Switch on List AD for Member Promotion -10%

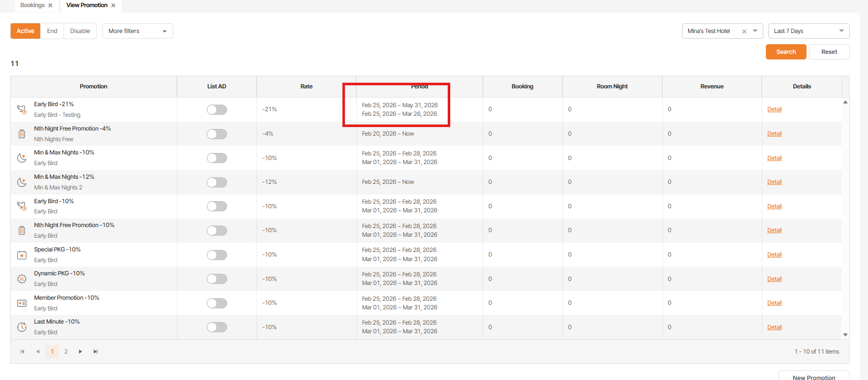coord(216,303)
